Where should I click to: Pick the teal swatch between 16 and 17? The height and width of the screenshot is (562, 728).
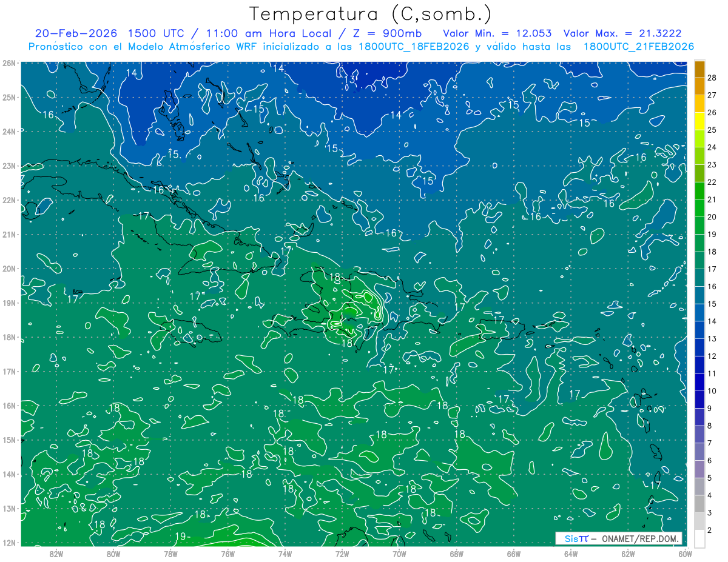pyautogui.click(x=699, y=278)
